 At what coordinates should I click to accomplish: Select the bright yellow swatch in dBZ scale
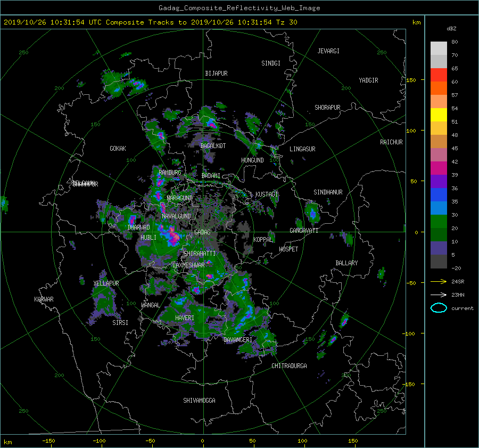click(x=439, y=115)
